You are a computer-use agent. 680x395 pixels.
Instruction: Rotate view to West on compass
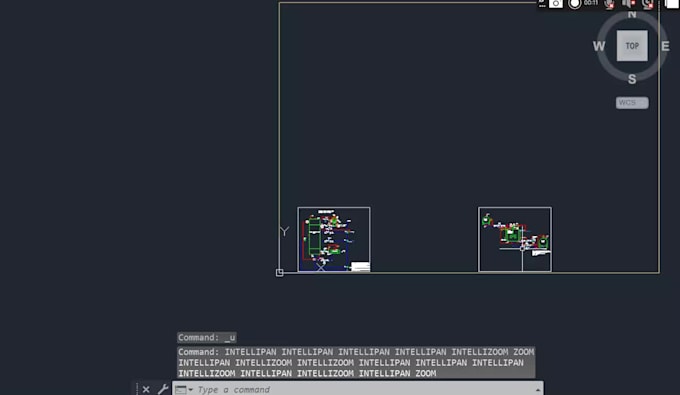pos(599,46)
